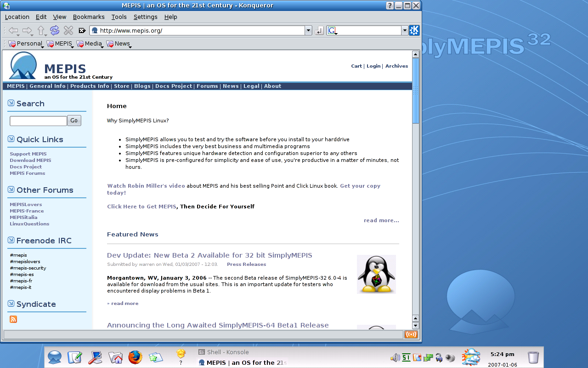The width and height of the screenshot is (588, 368).
Task: Open the News bookmarks folder dropdown
Action: 119,44
